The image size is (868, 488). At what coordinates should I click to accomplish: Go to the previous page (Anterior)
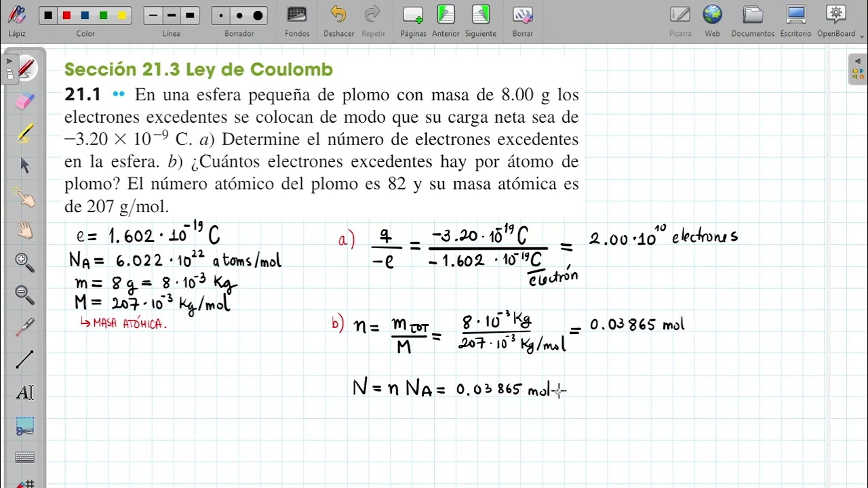tap(446, 20)
